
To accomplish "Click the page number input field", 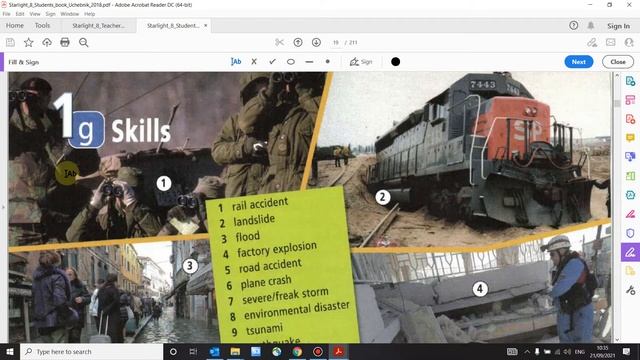I will click(336, 42).
